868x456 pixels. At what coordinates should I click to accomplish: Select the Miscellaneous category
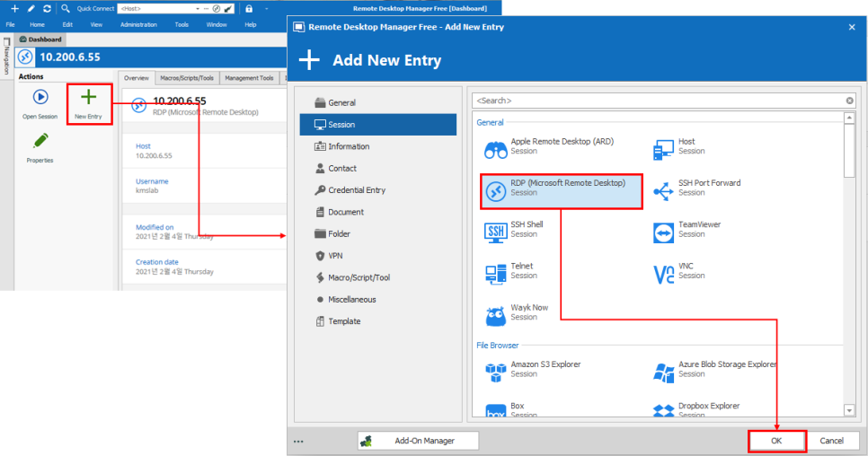(378, 300)
